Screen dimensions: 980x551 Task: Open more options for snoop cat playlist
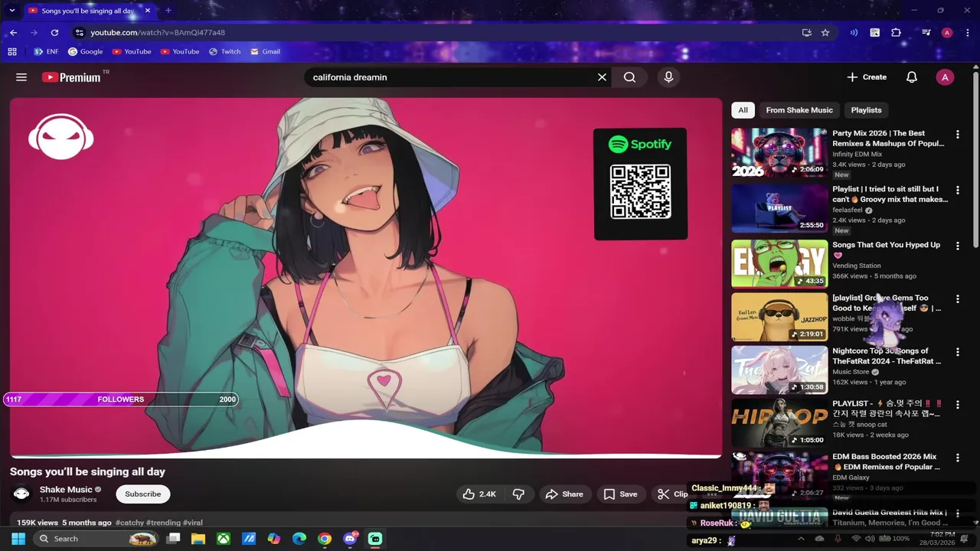click(957, 405)
